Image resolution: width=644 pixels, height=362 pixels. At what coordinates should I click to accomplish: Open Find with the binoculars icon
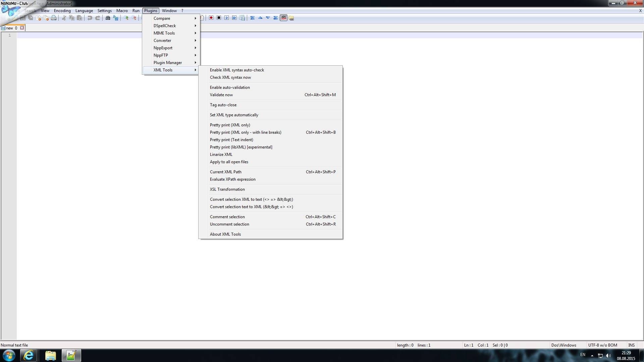108,18
